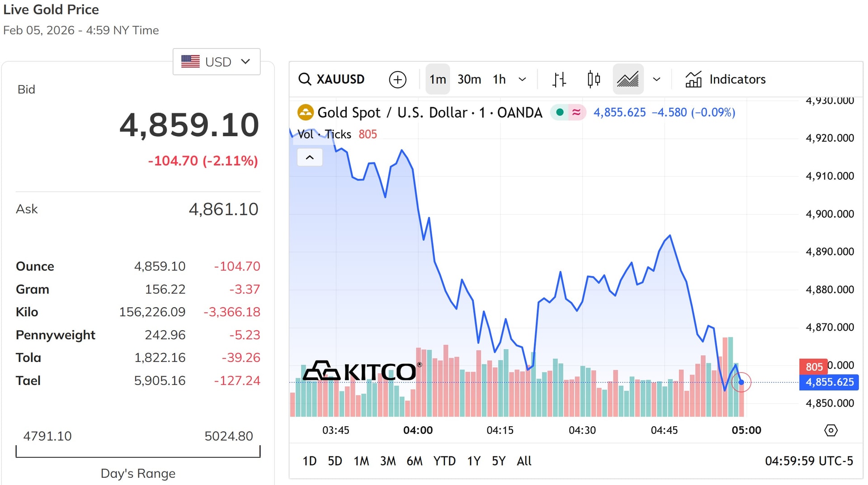
Task: Select the YTD range tab
Action: [x=444, y=461]
